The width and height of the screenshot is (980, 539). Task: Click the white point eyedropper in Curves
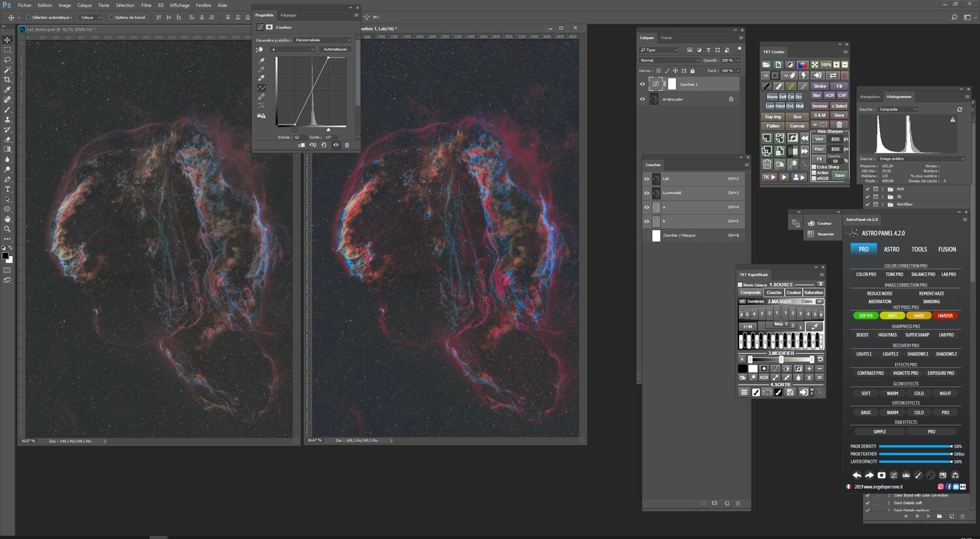tap(261, 78)
